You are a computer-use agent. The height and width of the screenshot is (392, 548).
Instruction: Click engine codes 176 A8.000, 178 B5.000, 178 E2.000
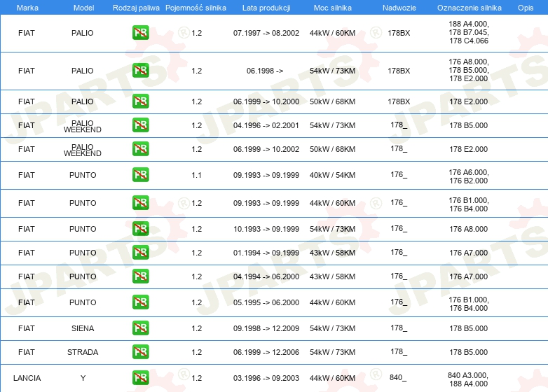[469, 70]
